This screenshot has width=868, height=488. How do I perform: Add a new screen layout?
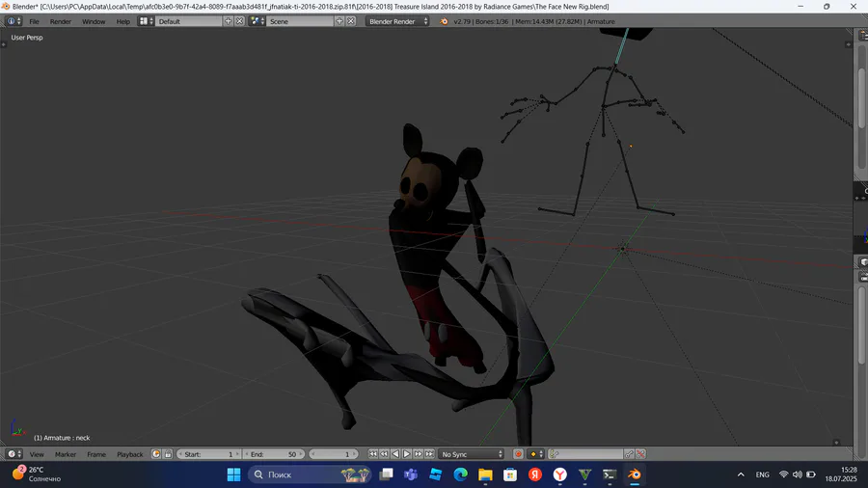click(228, 21)
